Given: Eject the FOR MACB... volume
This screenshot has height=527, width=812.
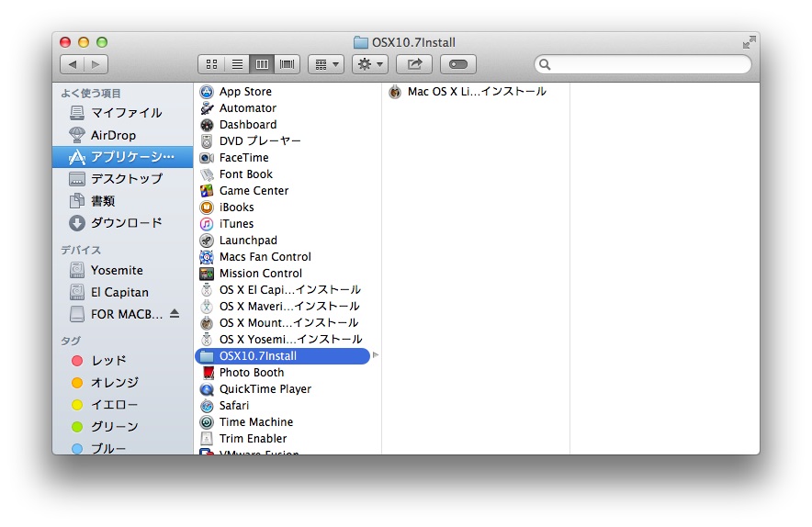Looking at the screenshot, I should [x=175, y=314].
